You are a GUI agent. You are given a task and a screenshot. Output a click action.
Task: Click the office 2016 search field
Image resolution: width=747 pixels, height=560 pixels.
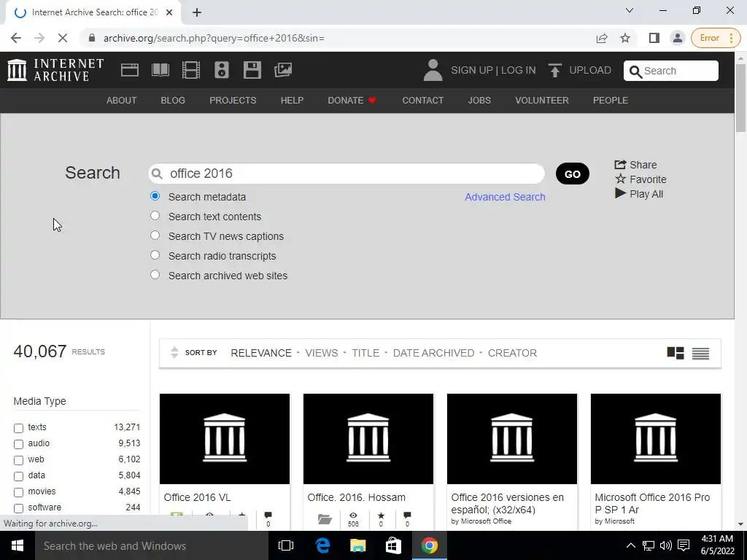click(x=347, y=174)
